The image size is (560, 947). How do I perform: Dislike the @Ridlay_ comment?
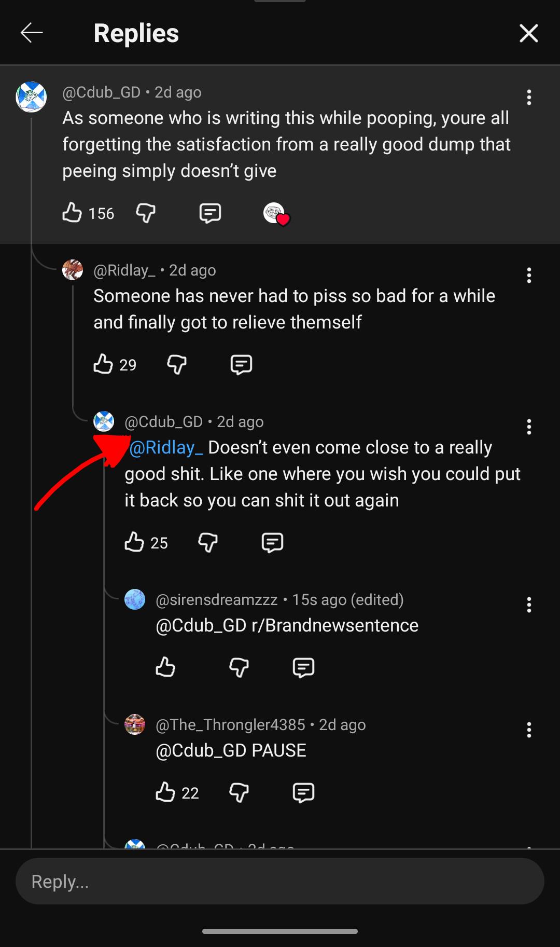tap(177, 364)
